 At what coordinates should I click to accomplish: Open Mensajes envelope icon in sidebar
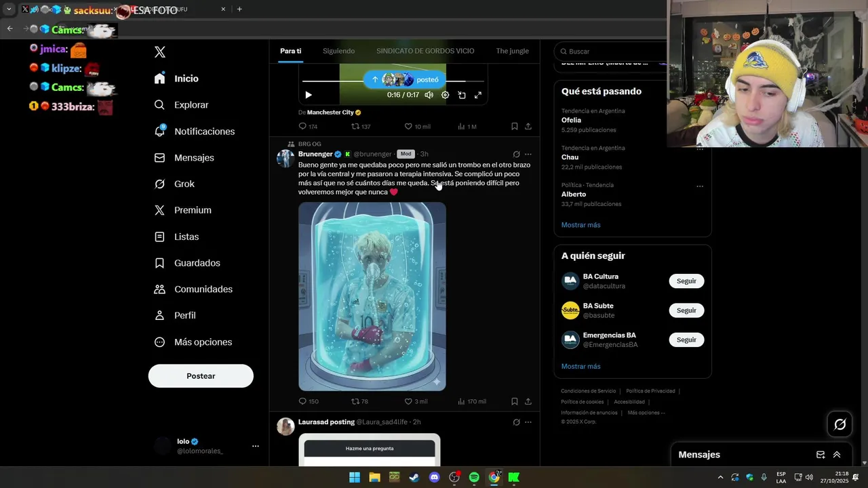tap(159, 157)
